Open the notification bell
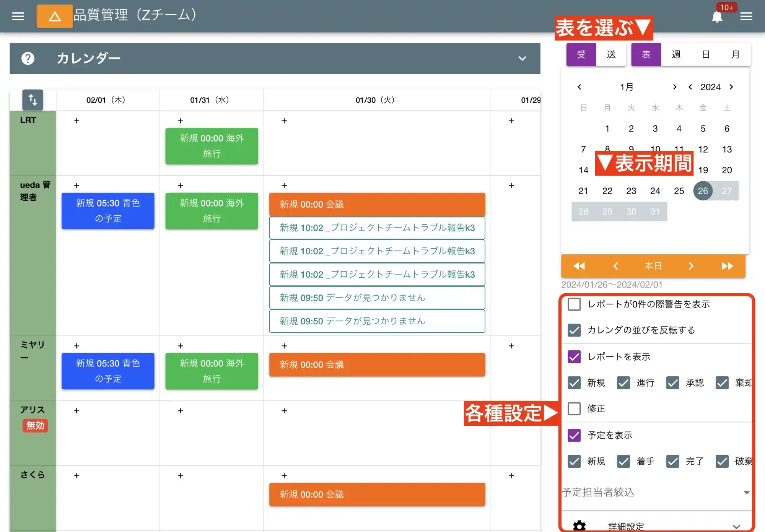Image resolution: width=765 pixels, height=532 pixels. click(717, 17)
